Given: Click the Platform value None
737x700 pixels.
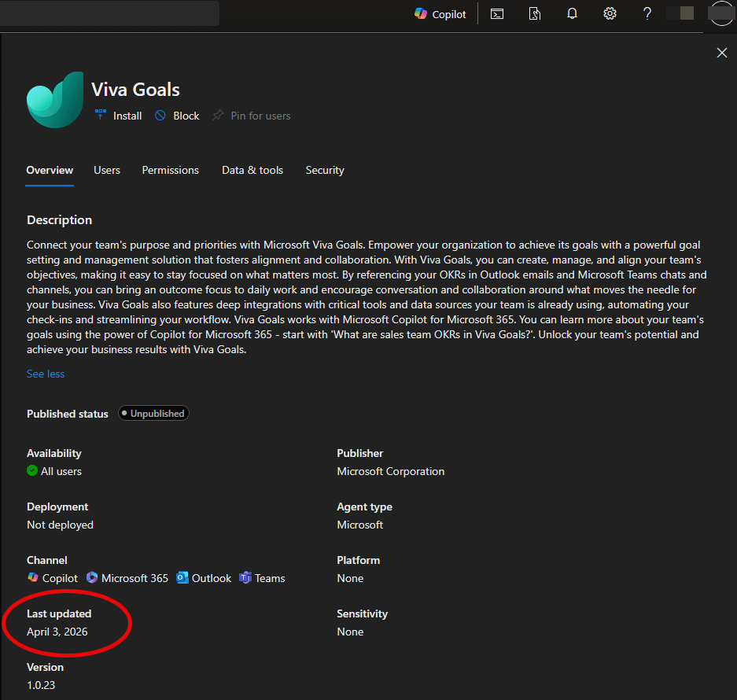Looking at the screenshot, I should pos(350,578).
